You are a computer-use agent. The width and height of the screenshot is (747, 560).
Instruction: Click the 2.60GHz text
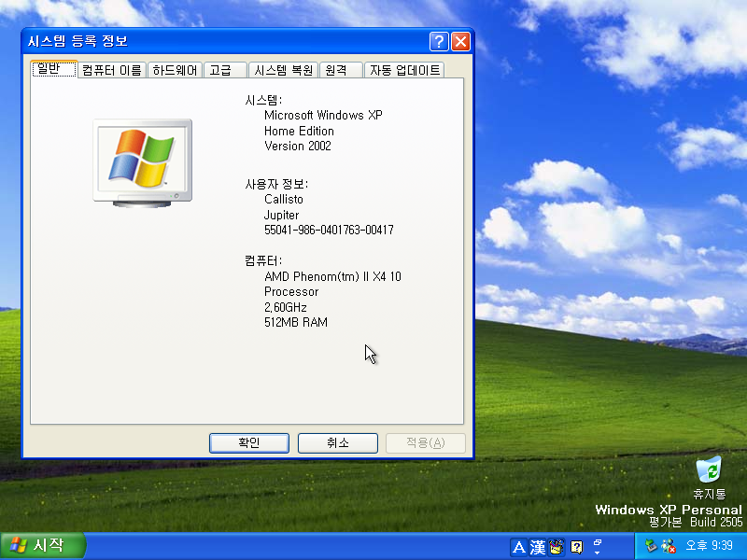tap(286, 307)
